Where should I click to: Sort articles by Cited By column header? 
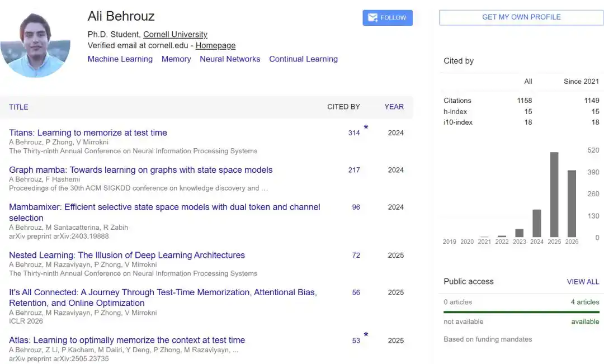pos(343,107)
